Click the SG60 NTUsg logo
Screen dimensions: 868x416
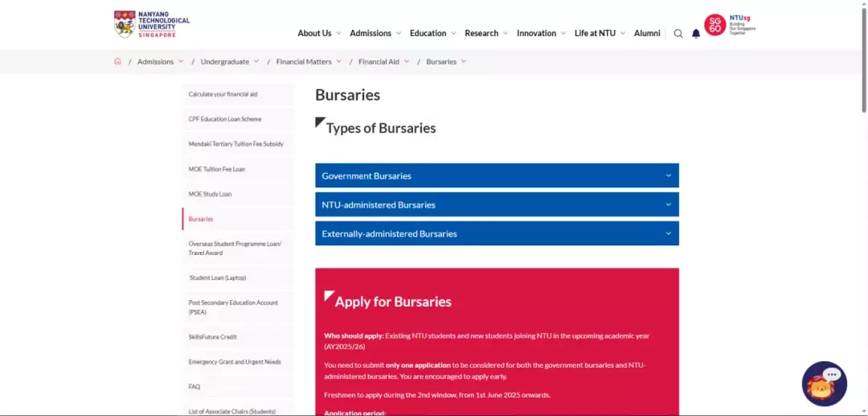coord(730,25)
